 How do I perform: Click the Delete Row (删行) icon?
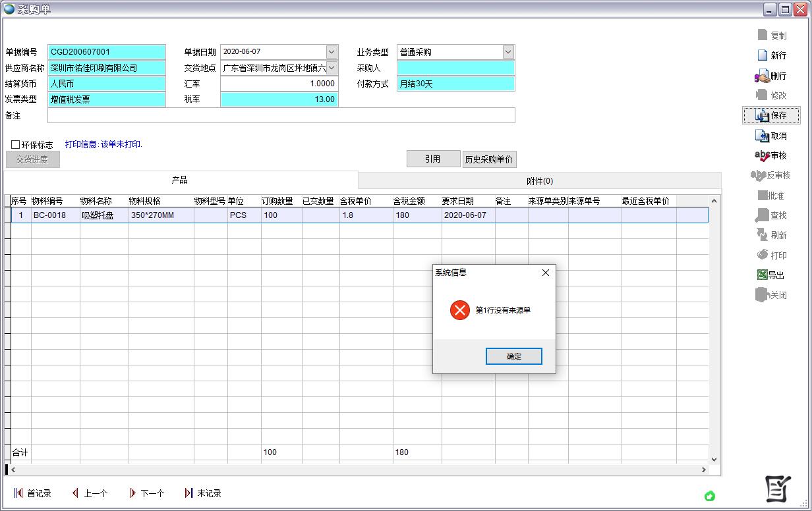pyautogui.click(x=763, y=76)
